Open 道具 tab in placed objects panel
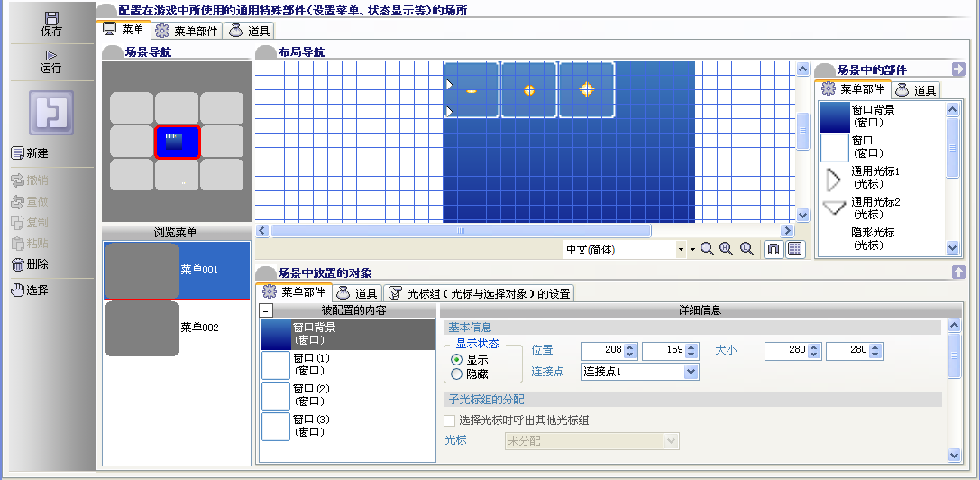This screenshot has height=480, width=980. pos(357,293)
